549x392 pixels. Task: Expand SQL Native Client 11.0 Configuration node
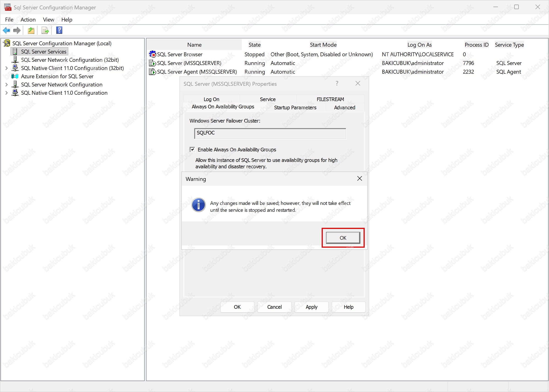[x=6, y=93]
